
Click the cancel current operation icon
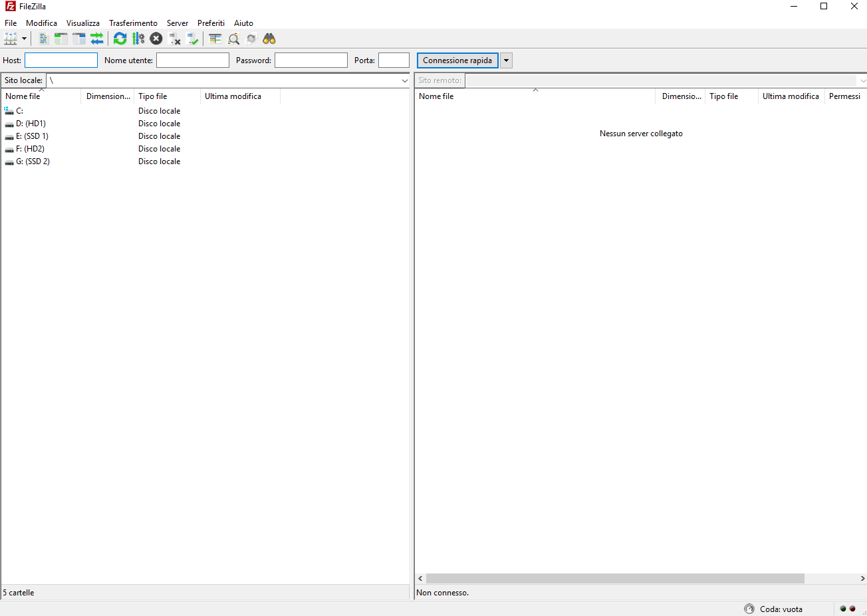coord(156,39)
